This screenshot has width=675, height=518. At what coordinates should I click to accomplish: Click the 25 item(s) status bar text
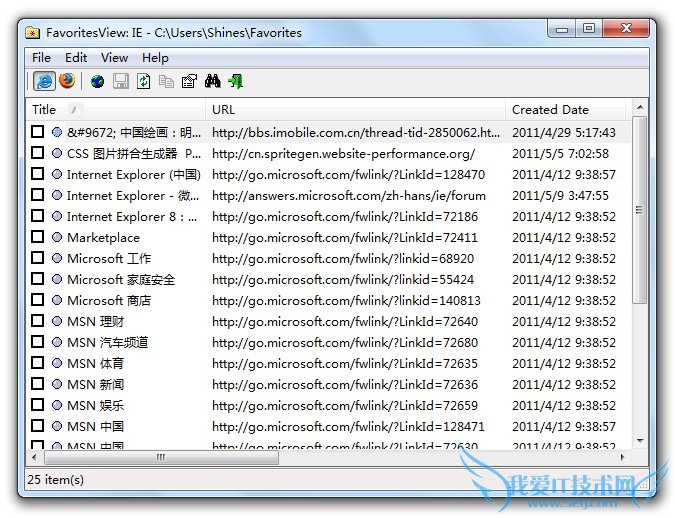(56, 479)
